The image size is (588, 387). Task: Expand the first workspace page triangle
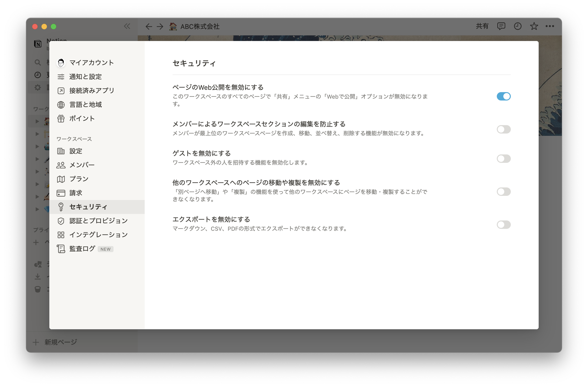37,121
